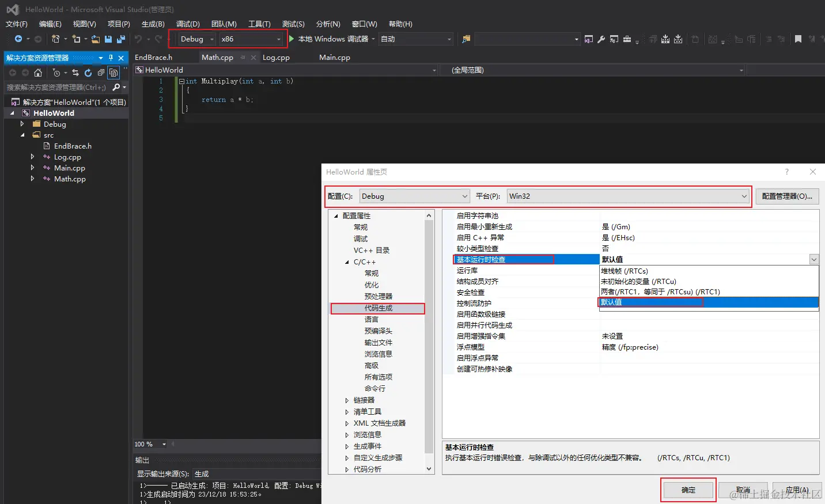Screen dimensions: 825x504
Task: Open the dropdown arrow for the 基本运行时检查 value
Action: click(814, 259)
